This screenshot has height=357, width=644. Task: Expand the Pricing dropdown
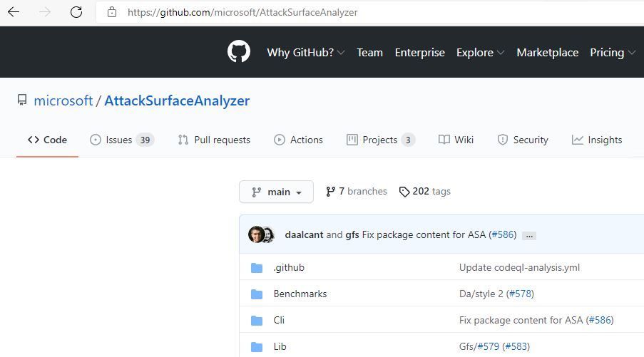(x=613, y=53)
